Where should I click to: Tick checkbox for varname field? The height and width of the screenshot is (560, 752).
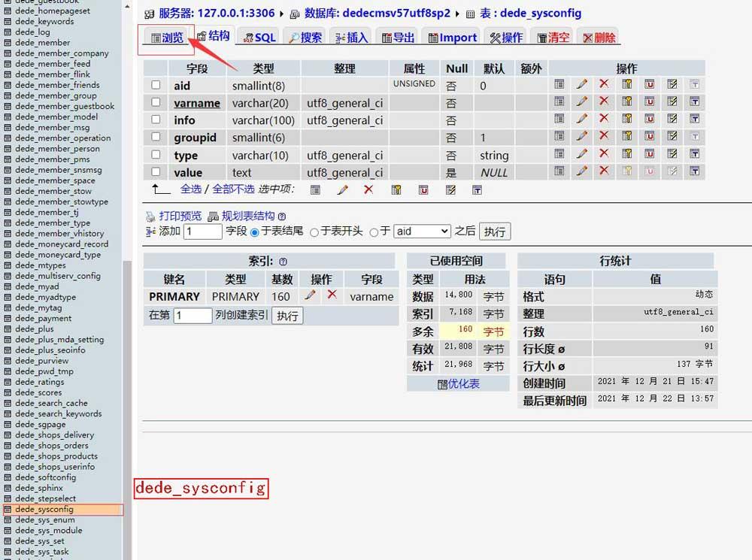click(156, 101)
